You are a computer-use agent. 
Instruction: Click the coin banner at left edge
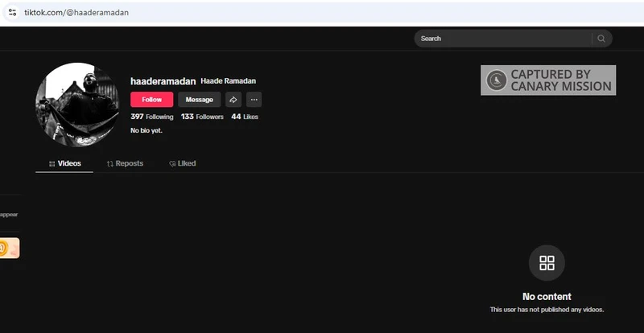[x=10, y=248]
